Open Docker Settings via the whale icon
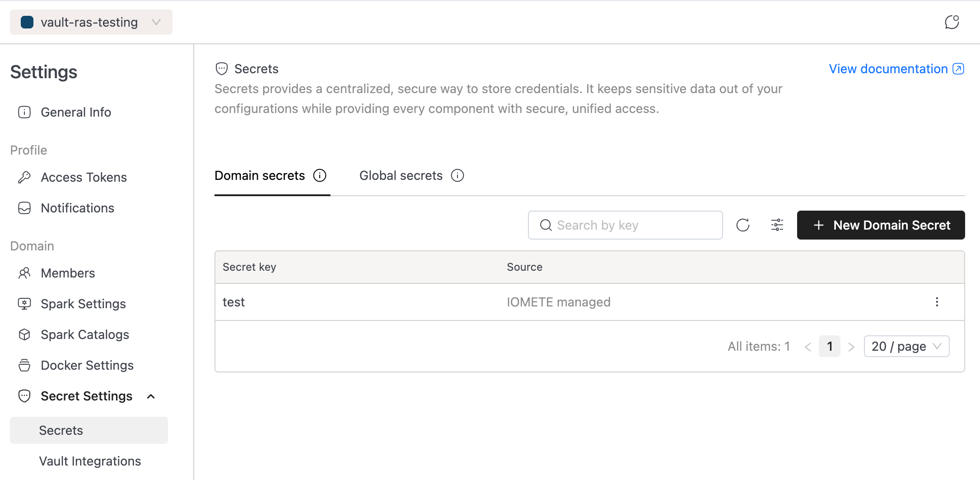Image resolution: width=980 pixels, height=480 pixels. (x=24, y=365)
